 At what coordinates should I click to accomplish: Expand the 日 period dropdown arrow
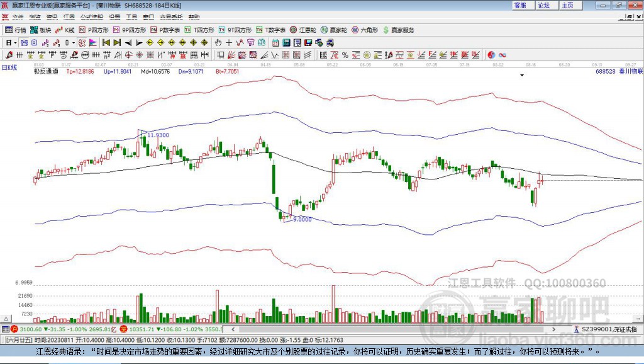(15, 43)
